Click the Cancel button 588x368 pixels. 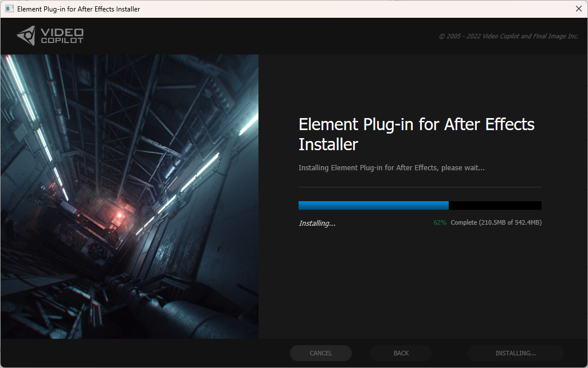coord(320,353)
